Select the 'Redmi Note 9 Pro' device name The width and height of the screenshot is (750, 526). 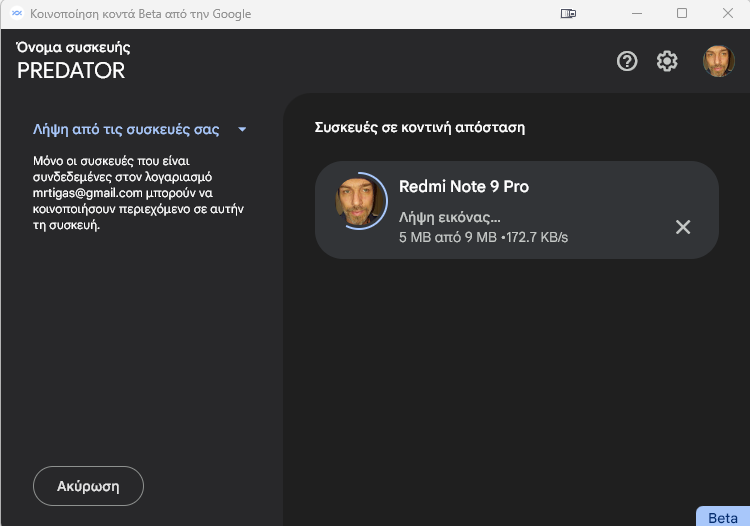[x=464, y=186]
